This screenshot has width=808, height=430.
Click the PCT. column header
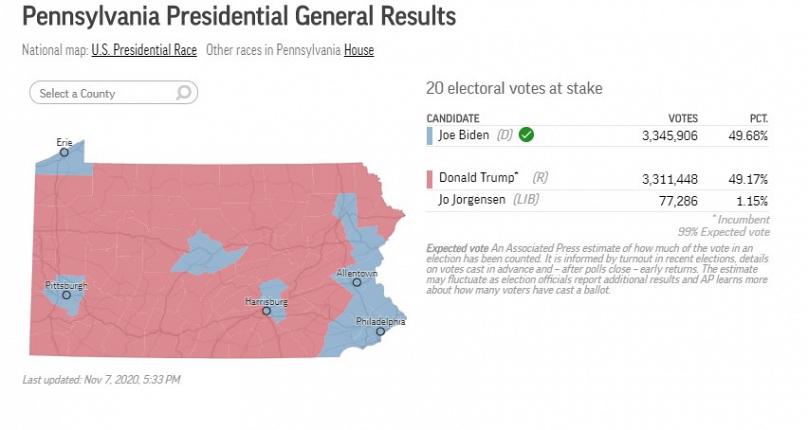tap(759, 119)
